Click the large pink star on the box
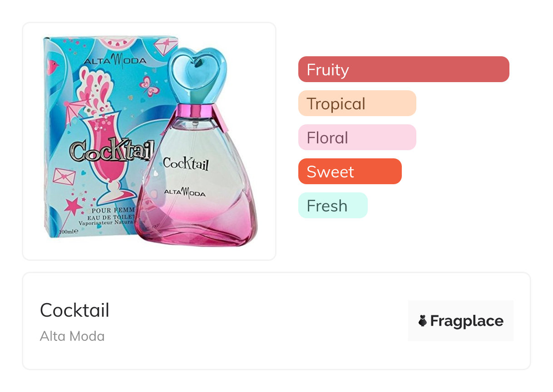Image resolution: width=553 pixels, height=392 pixels. [73, 206]
